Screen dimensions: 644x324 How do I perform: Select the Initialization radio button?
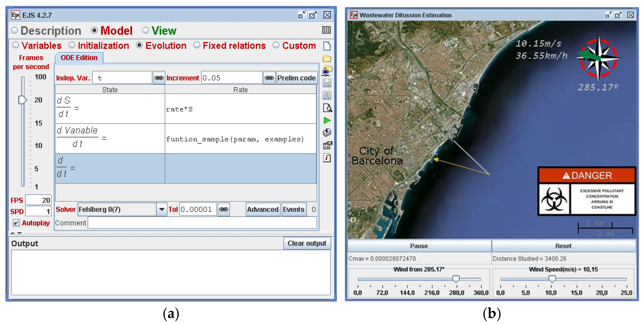coord(72,45)
